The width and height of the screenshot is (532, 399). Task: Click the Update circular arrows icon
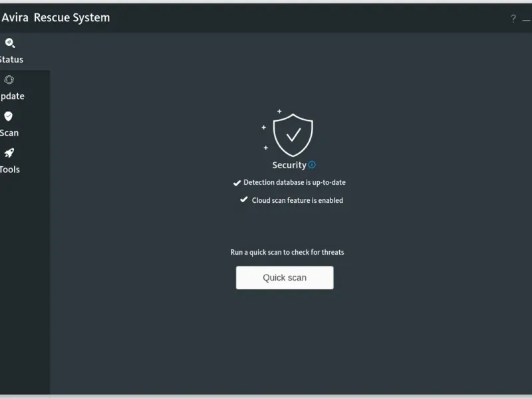tap(9, 80)
